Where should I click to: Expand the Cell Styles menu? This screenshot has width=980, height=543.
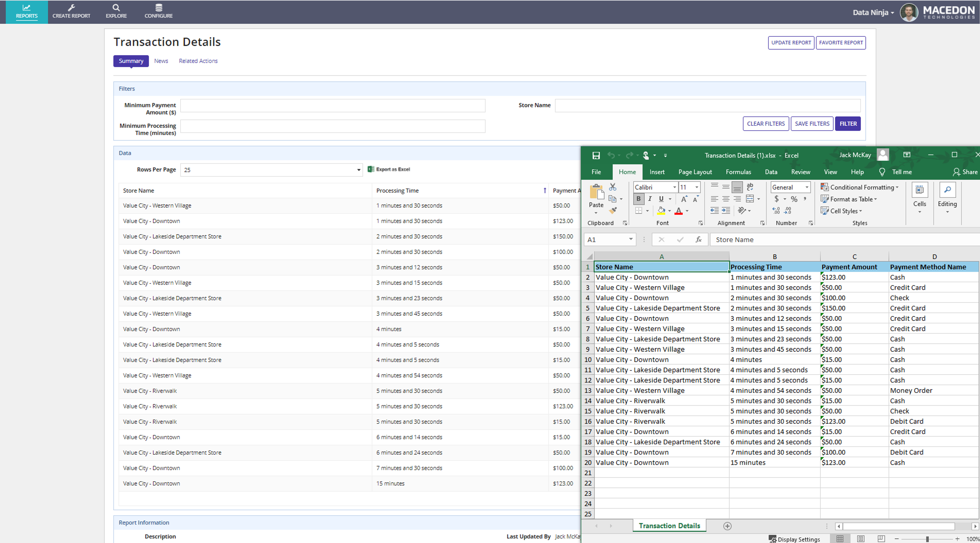pyautogui.click(x=841, y=211)
